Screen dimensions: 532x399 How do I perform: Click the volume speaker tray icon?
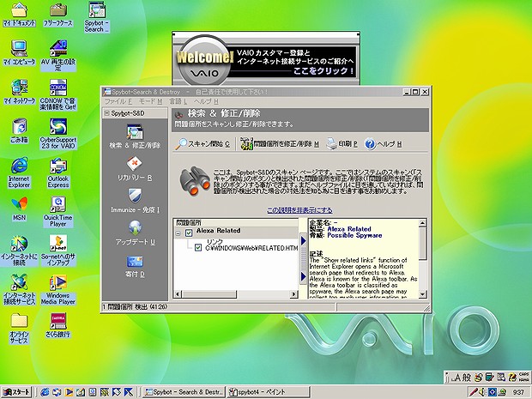(482, 392)
